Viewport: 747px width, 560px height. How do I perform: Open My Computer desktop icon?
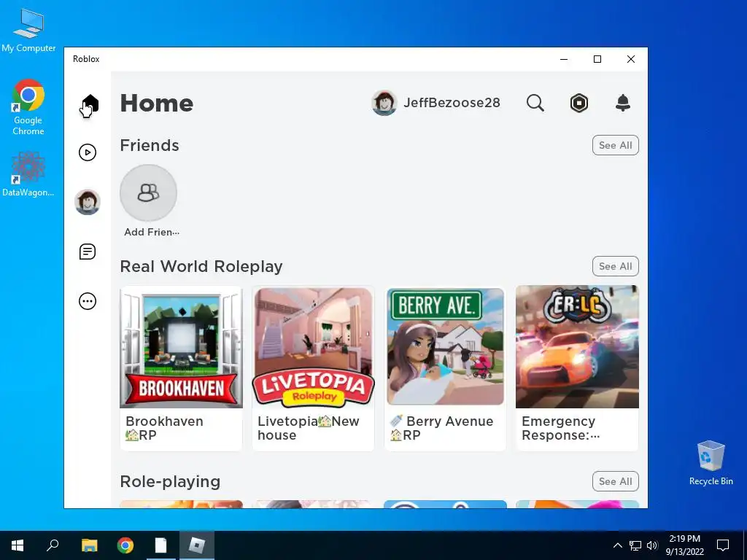point(28,31)
